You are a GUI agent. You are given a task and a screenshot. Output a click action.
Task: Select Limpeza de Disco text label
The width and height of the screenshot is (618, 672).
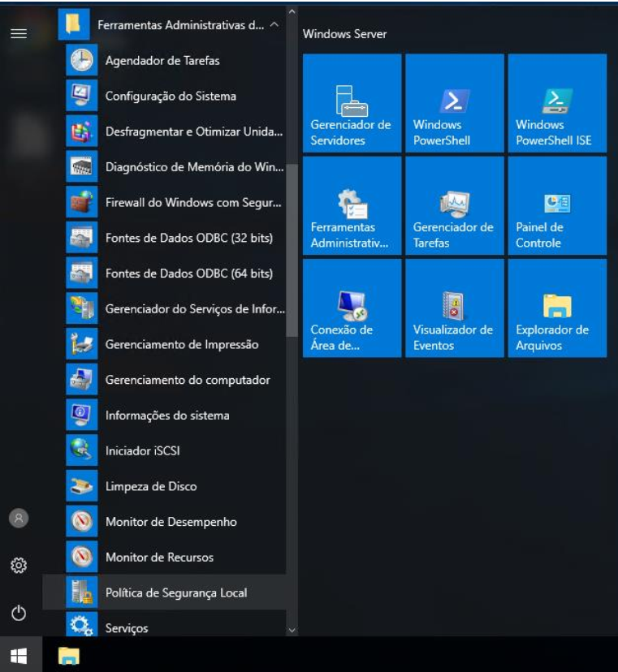151,486
